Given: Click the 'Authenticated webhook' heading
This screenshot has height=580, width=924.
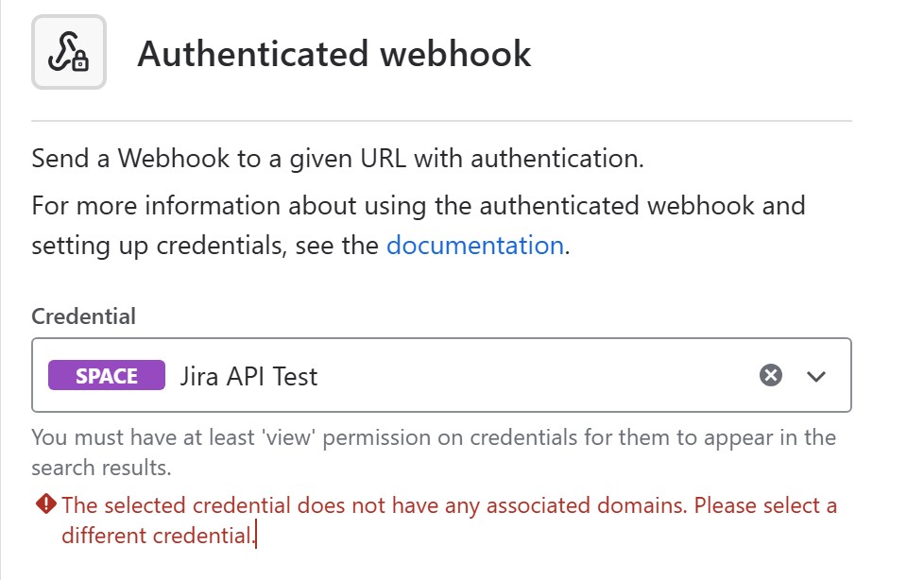Looking at the screenshot, I should (334, 54).
